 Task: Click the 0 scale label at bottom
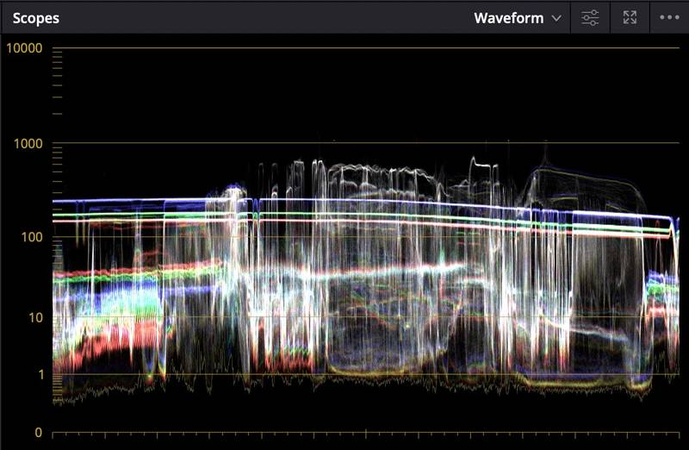[x=38, y=432]
